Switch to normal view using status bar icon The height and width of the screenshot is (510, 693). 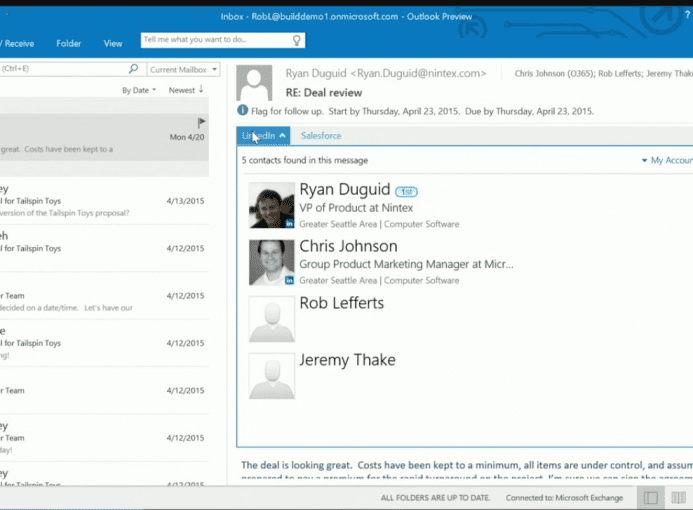click(x=651, y=498)
